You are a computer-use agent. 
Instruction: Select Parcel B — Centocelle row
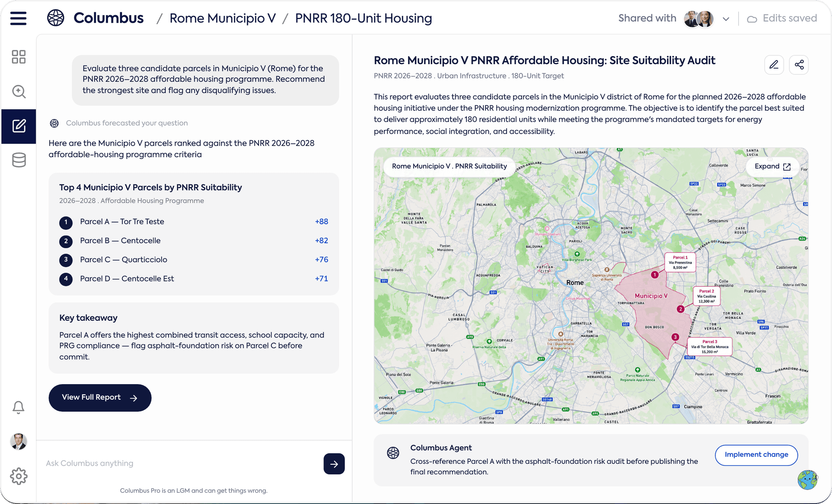tap(194, 241)
